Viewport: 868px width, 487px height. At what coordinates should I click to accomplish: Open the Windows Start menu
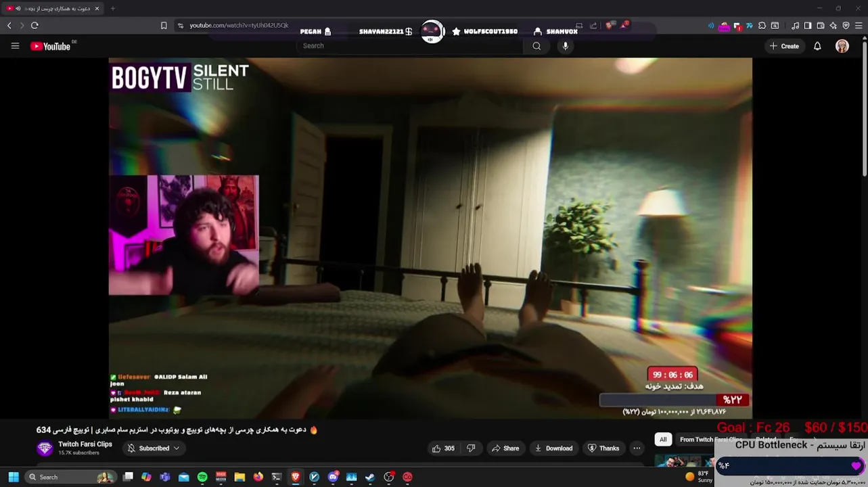pyautogui.click(x=14, y=477)
